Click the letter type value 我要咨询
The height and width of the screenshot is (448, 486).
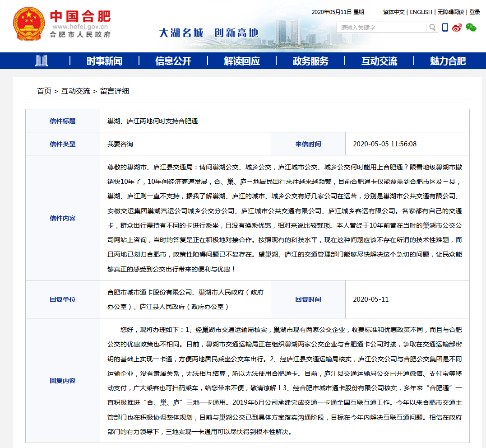point(120,144)
